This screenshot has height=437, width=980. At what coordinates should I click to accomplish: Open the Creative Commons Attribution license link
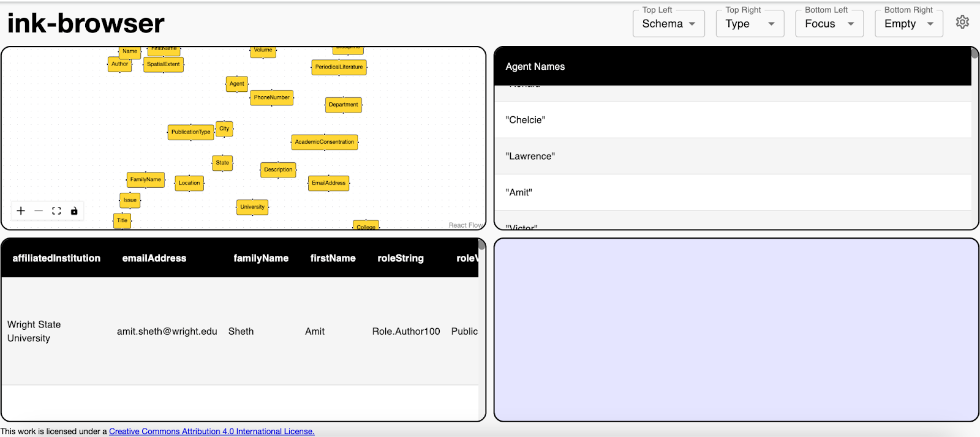click(x=212, y=431)
